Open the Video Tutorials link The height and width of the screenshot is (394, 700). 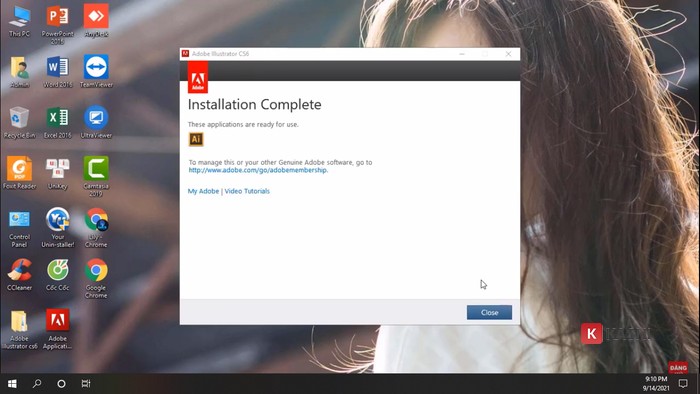(247, 191)
